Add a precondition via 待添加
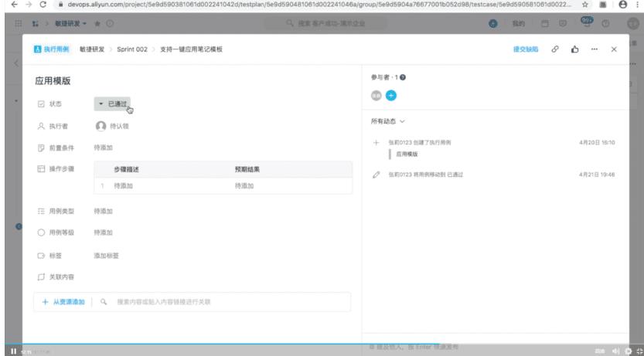The image size is (644, 356). (103, 147)
